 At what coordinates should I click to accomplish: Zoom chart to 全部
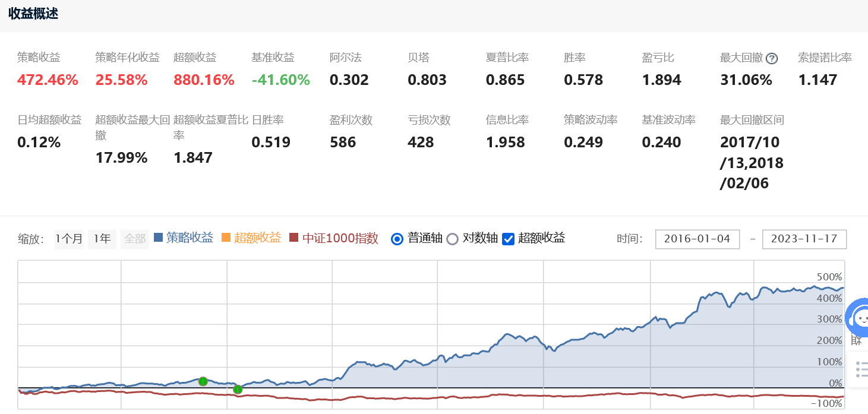coord(135,239)
